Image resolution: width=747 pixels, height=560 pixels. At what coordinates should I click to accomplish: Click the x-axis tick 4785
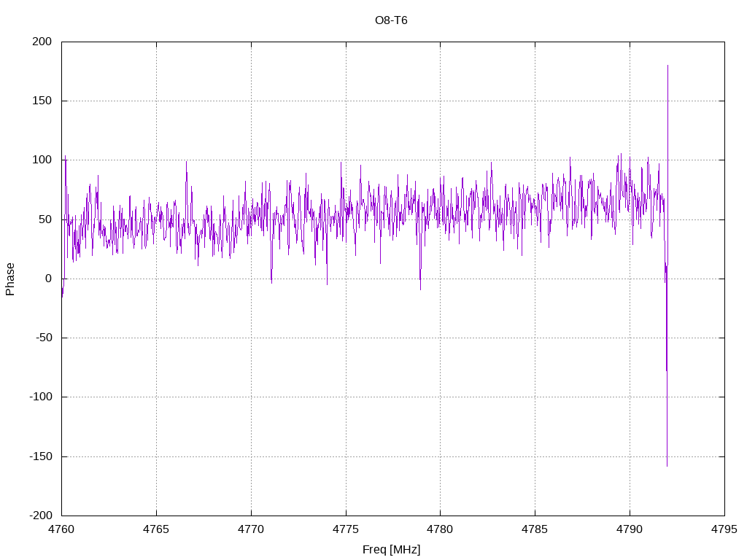(535, 529)
